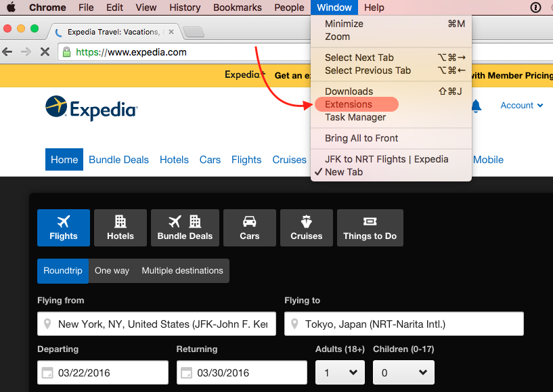Open Bundle Deals in site navigation
553x392 pixels.
pyautogui.click(x=118, y=160)
